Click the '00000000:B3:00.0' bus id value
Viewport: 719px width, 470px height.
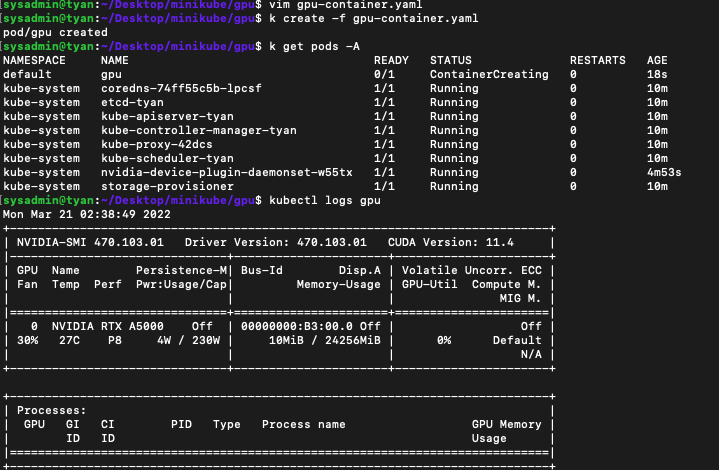(297, 326)
